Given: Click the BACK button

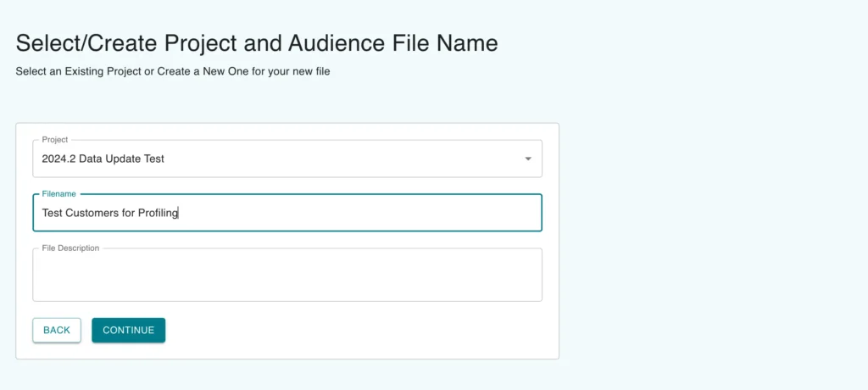Looking at the screenshot, I should [x=57, y=330].
